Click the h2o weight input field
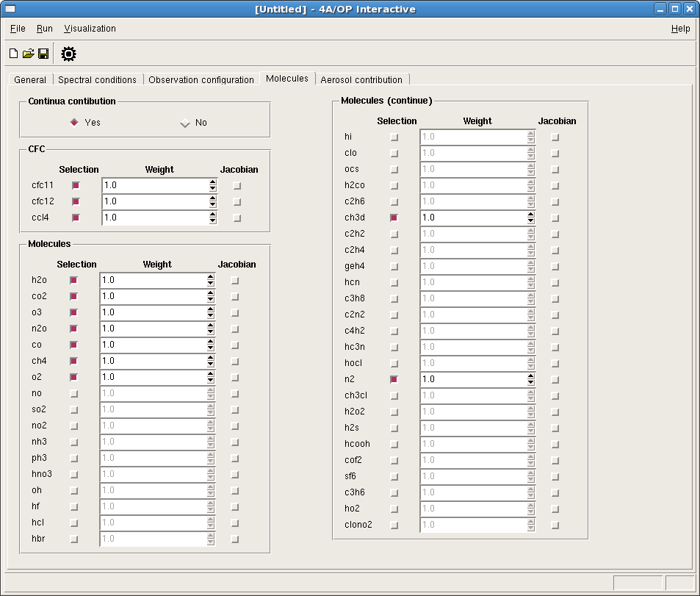Viewport: 700px width, 596px height. tap(153, 280)
